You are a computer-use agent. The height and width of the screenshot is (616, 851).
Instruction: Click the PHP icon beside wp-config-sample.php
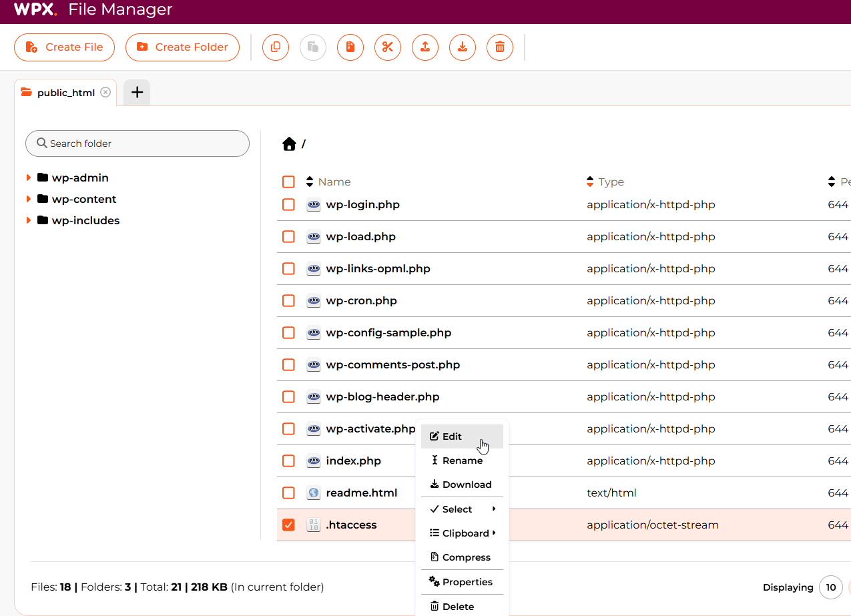click(x=314, y=333)
